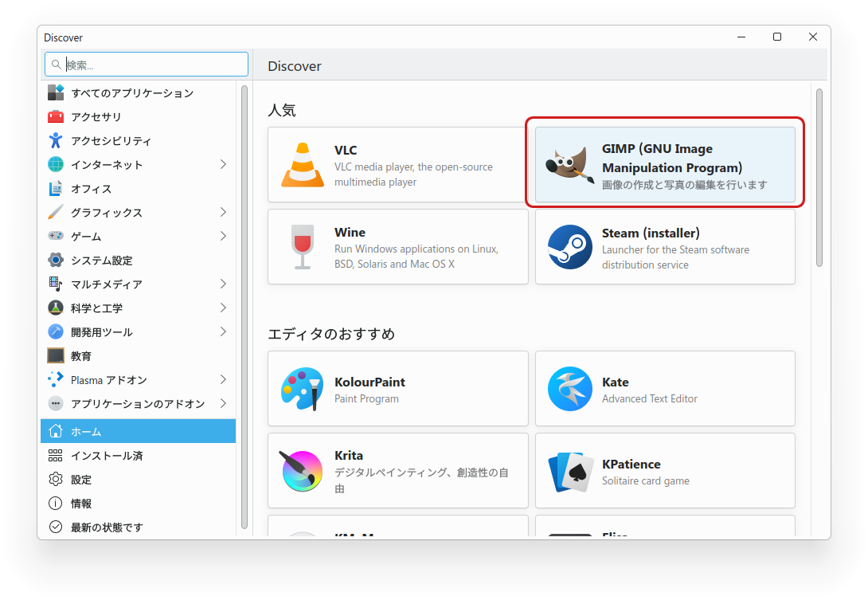Click the Developer Tools (開発用ツール) icon
This screenshot has width=868, height=600.
(x=56, y=331)
